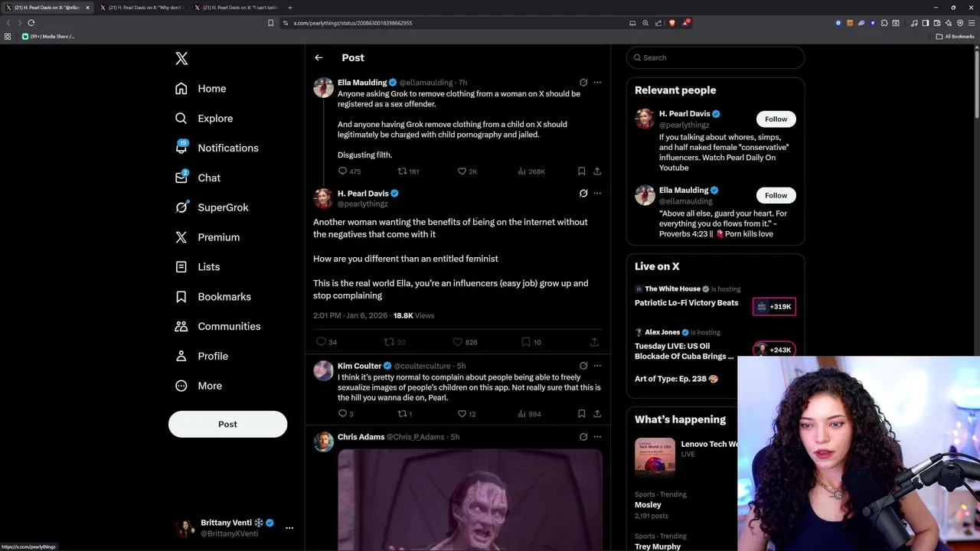Open the X logo home link
This screenshot has height=551, width=980.
(x=181, y=58)
